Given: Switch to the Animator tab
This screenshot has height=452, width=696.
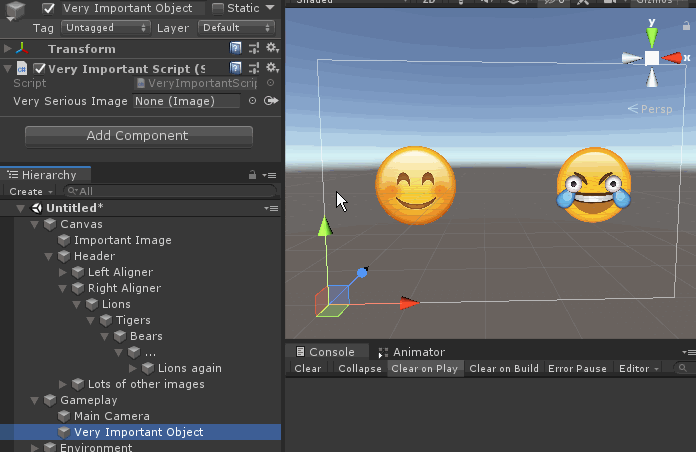Looking at the screenshot, I should coord(411,352).
